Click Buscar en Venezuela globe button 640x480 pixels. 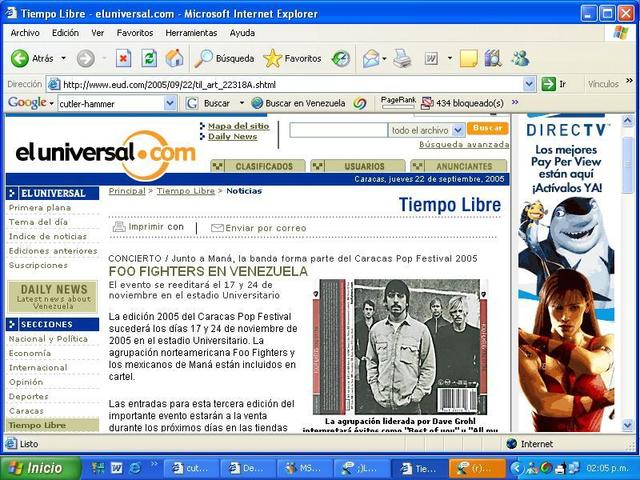pos(298,103)
